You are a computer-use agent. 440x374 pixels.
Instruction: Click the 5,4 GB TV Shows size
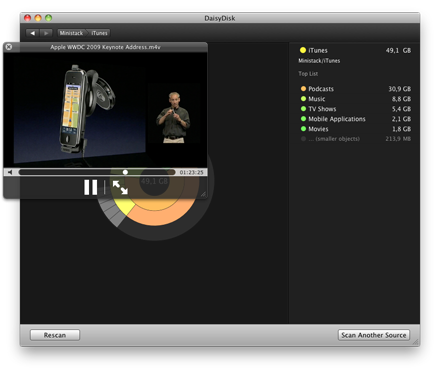(401, 109)
